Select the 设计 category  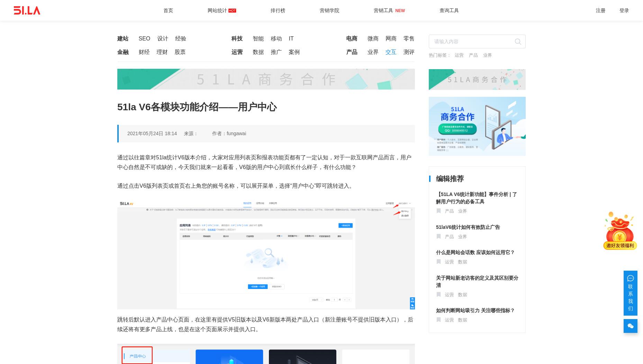click(x=163, y=39)
